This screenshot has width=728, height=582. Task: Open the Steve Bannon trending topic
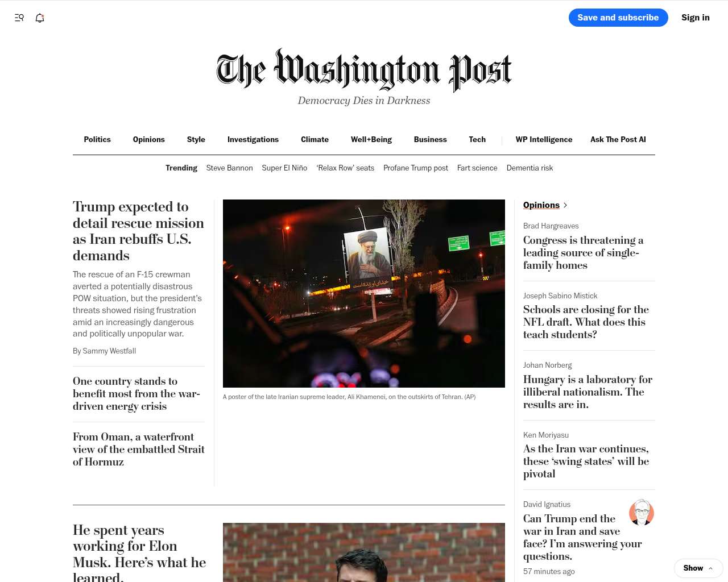(230, 168)
